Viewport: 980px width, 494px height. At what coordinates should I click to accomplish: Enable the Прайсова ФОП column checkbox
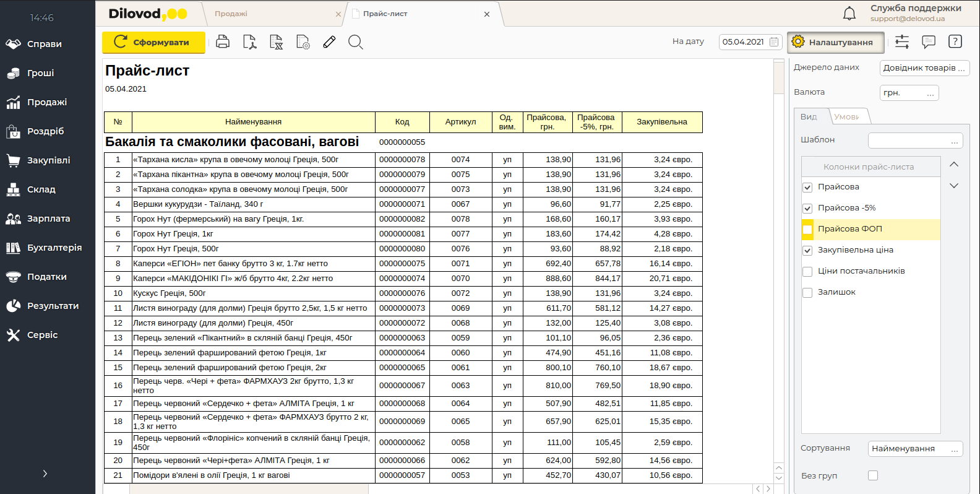point(807,230)
